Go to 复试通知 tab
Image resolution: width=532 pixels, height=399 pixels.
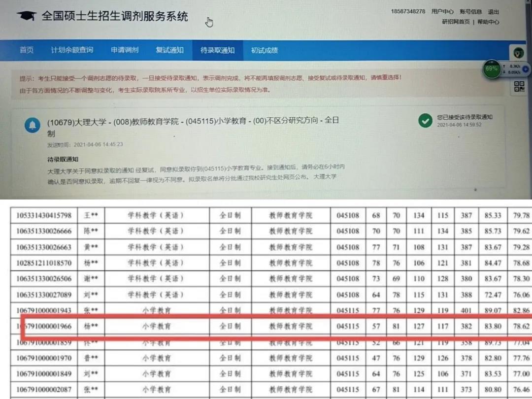tap(169, 50)
